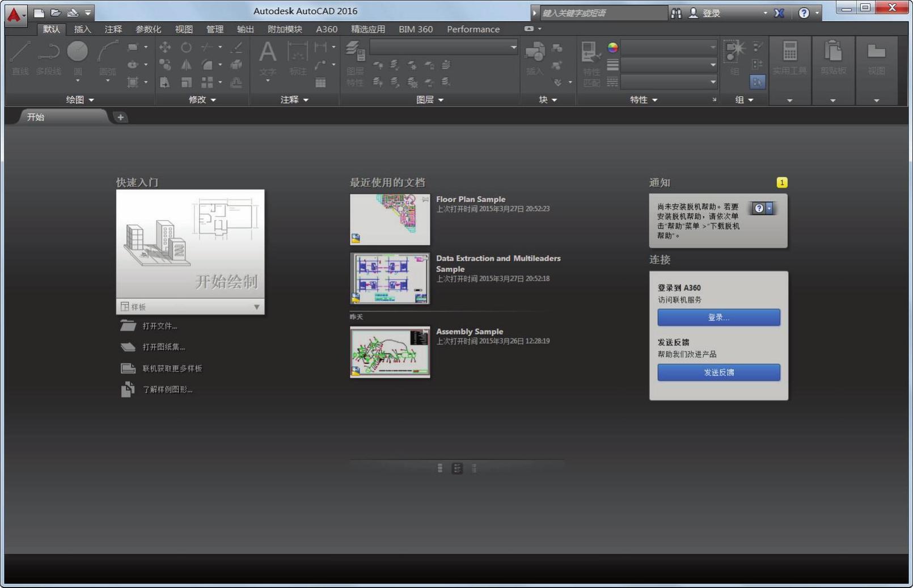
Task: Switch to the 视图 ribbon tab
Action: (184, 29)
